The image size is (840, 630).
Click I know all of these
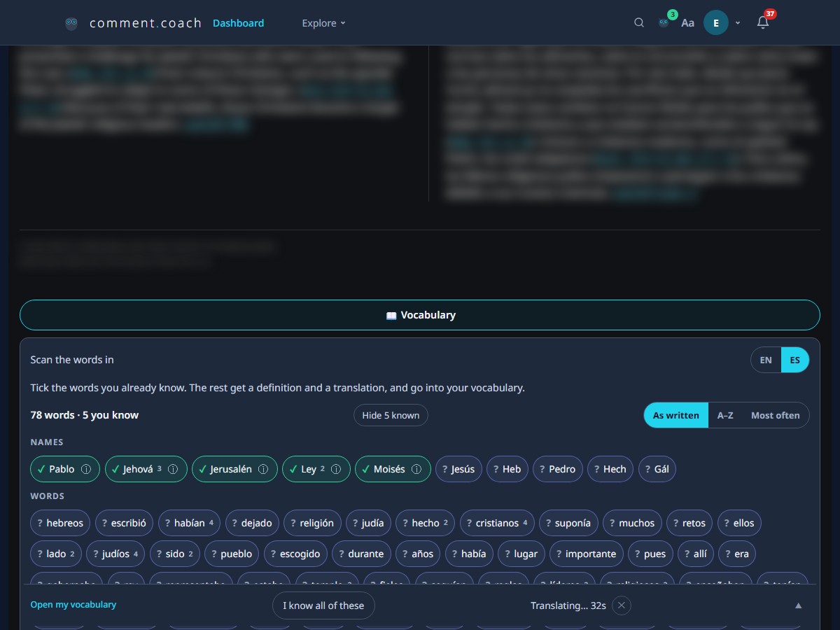pyautogui.click(x=323, y=605)
